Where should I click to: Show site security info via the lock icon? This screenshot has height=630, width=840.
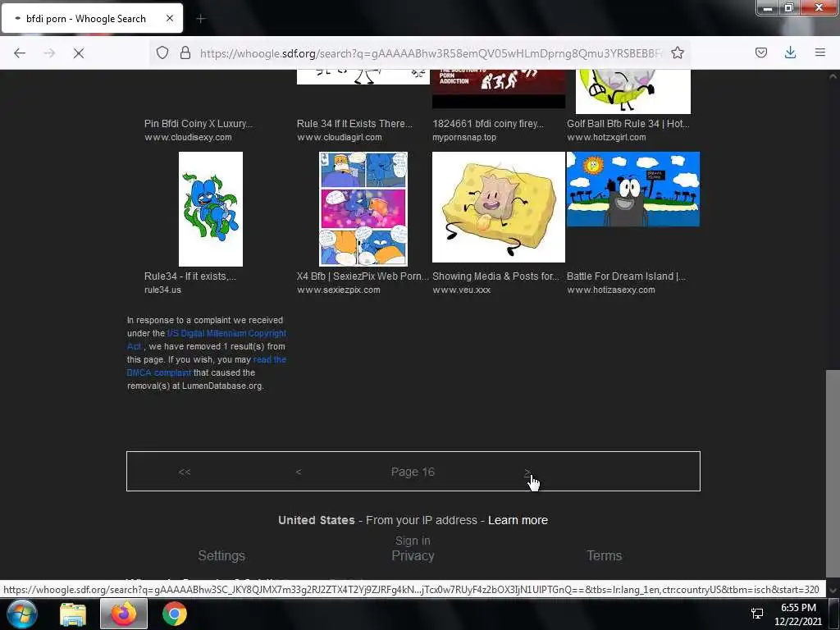185,52
